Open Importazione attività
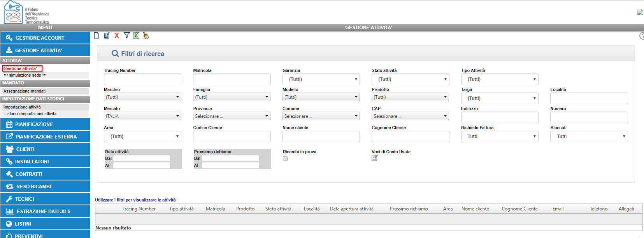This screenshot has width=644, height=238. point(22,107)
